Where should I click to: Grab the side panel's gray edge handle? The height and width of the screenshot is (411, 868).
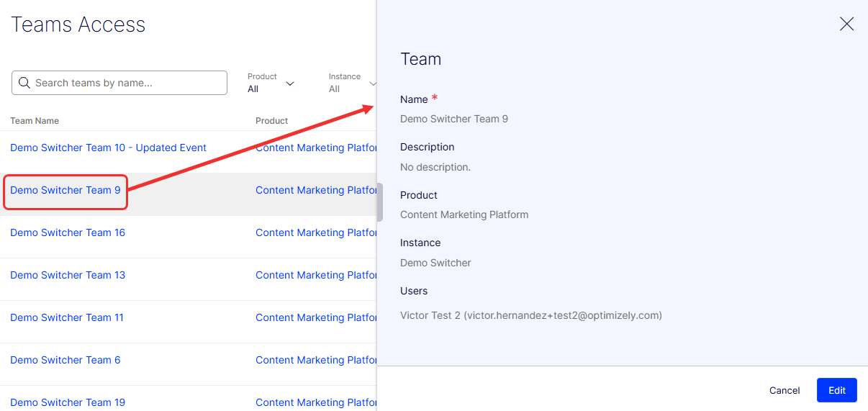pyautogui.click(x=380, y=202)
